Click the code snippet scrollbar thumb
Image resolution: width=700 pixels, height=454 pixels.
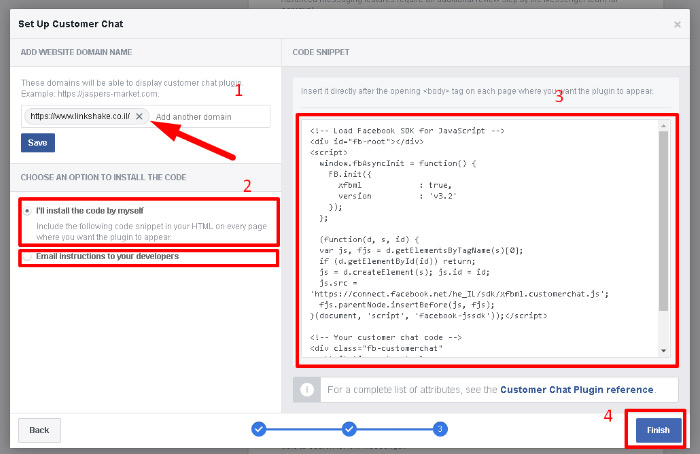pos(664,221)
